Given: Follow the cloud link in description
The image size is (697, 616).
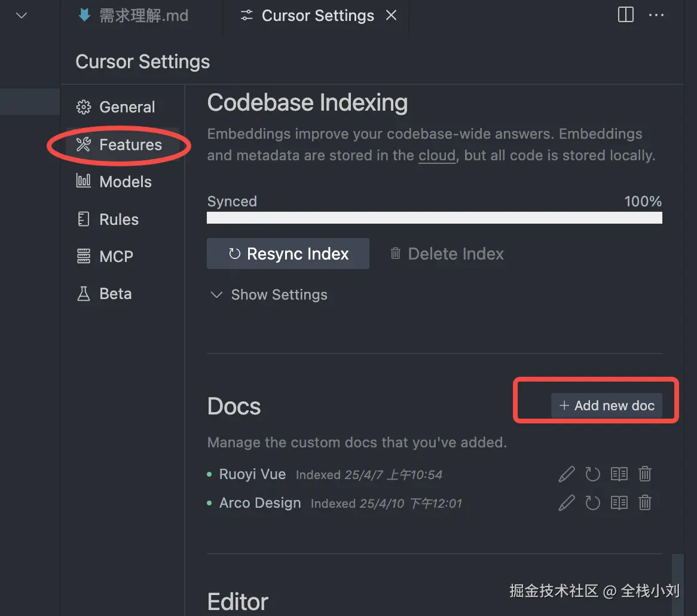Looking at the screenshot, I should coord(437,155).
